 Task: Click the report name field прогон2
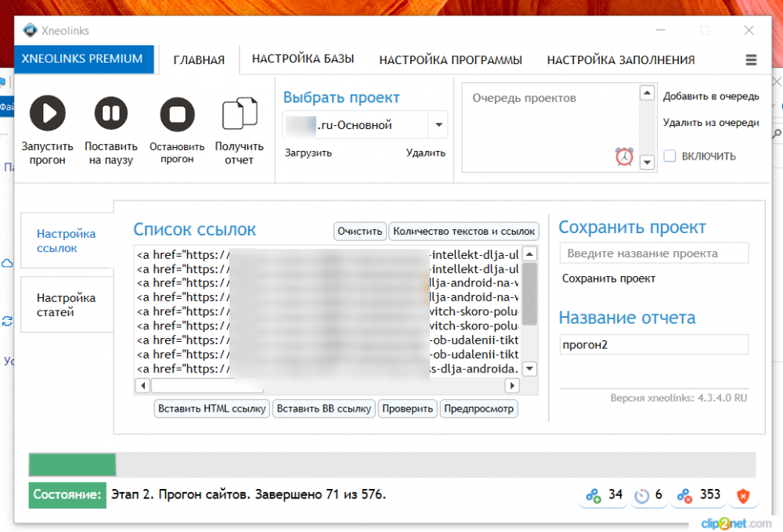click(654, 344)
